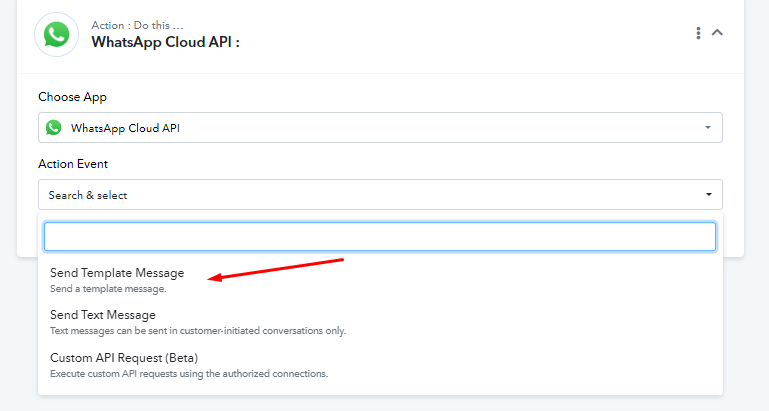Click the 'WhatsApp Cloud API :' step title
Image resolution: width=769 pixels, height=411 pixels.
point(165,42)
